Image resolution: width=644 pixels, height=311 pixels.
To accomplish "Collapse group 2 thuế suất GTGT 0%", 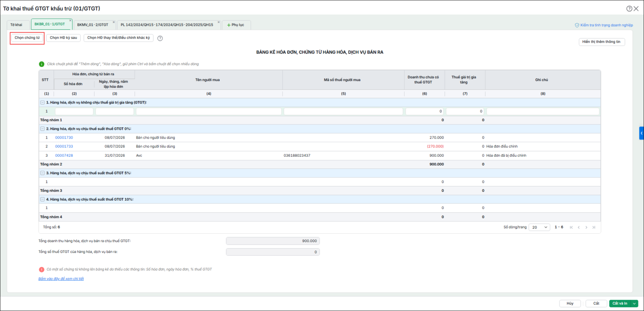I will click(42, 129).
